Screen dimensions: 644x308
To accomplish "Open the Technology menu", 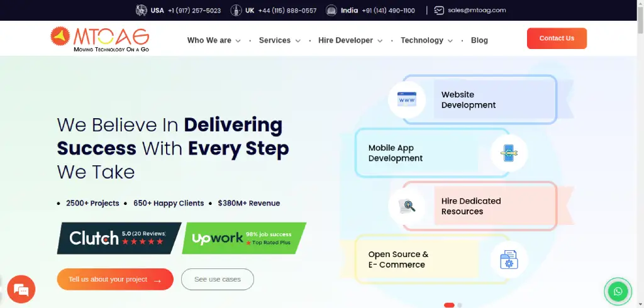I will click(426, 40).
